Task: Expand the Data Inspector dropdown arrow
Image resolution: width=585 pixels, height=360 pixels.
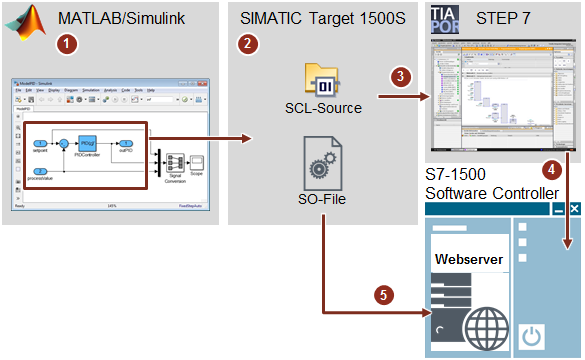Action: pos(141,99)
